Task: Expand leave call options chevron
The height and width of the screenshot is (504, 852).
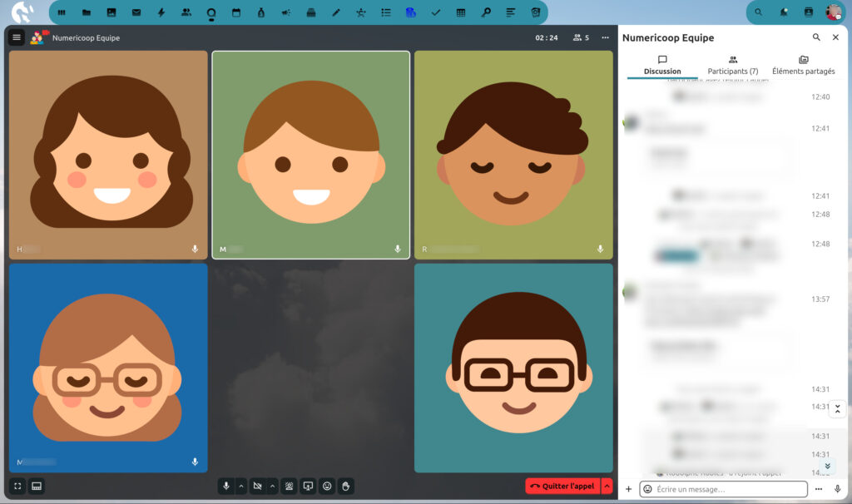Action: click(x=607, y=486)
